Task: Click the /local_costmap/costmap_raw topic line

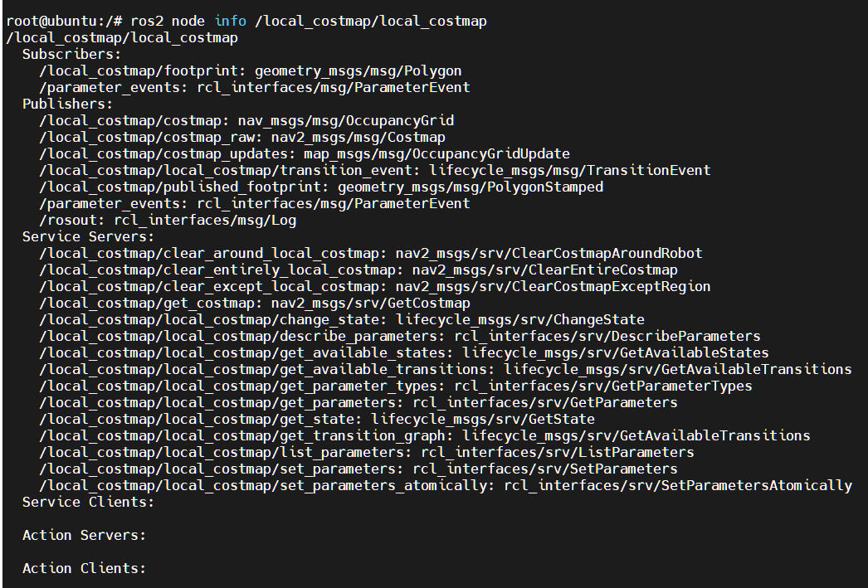Action: pos(242,137)
